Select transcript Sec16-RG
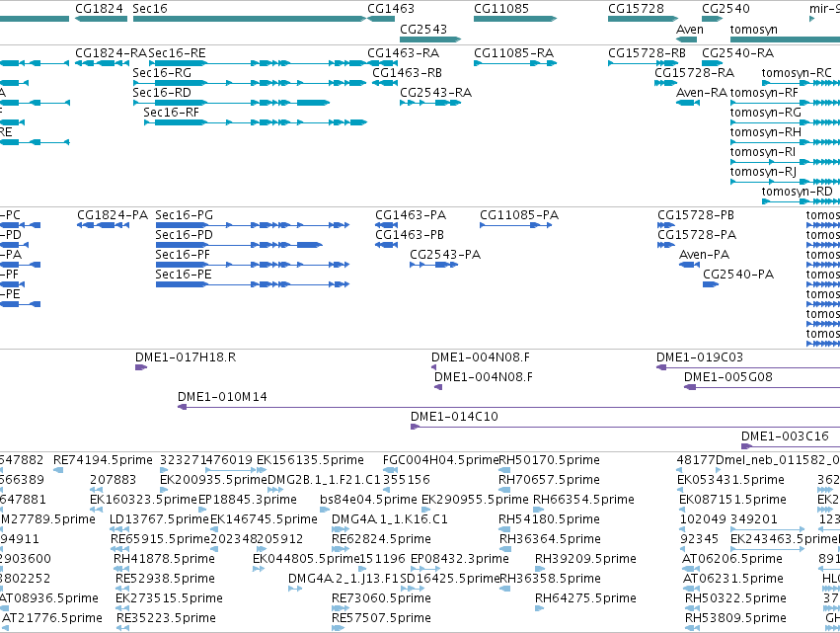Screen dimensions: 840x633 pos(250,83)
